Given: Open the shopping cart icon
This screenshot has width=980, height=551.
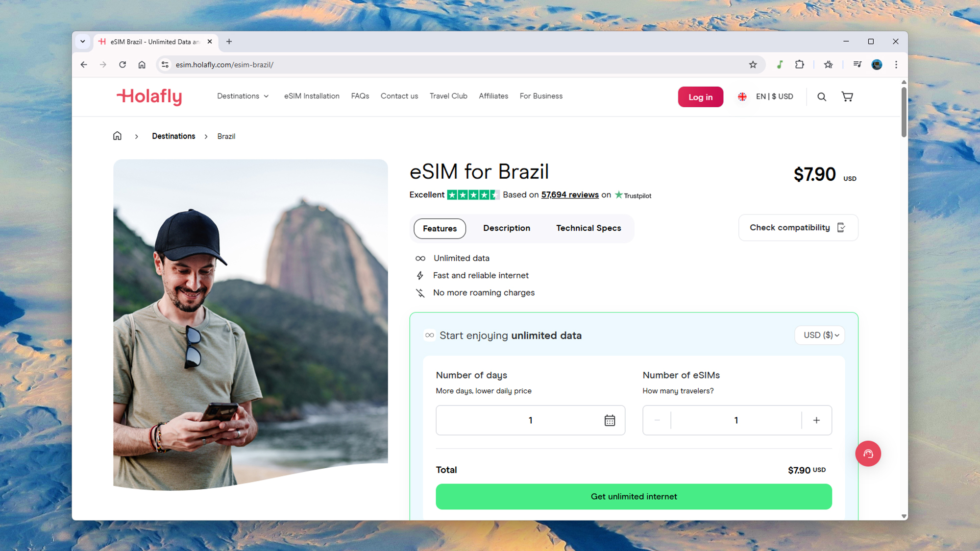Looking at the screenshot, I should [847, 96].
